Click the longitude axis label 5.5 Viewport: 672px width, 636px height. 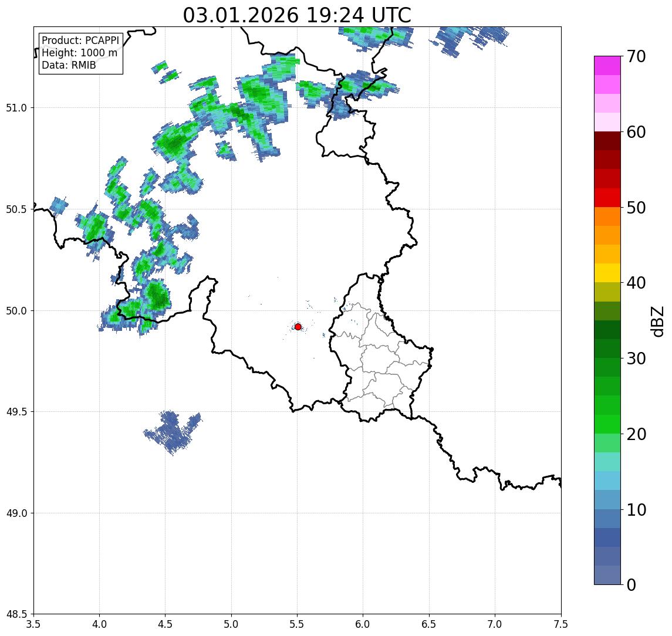coord(297,624)
